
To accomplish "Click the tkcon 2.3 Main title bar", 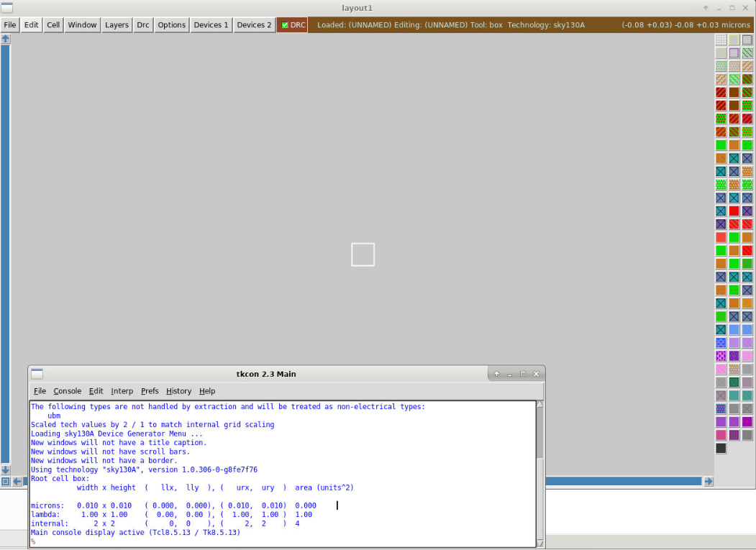I will [x=266, y=374].
